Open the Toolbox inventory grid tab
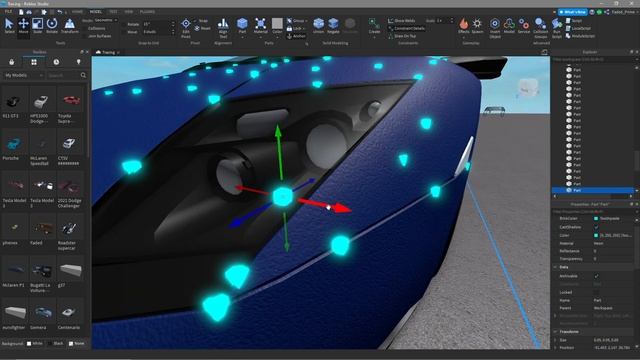The image size is (640, 360). pyautogui.click(x=34, y=62)
